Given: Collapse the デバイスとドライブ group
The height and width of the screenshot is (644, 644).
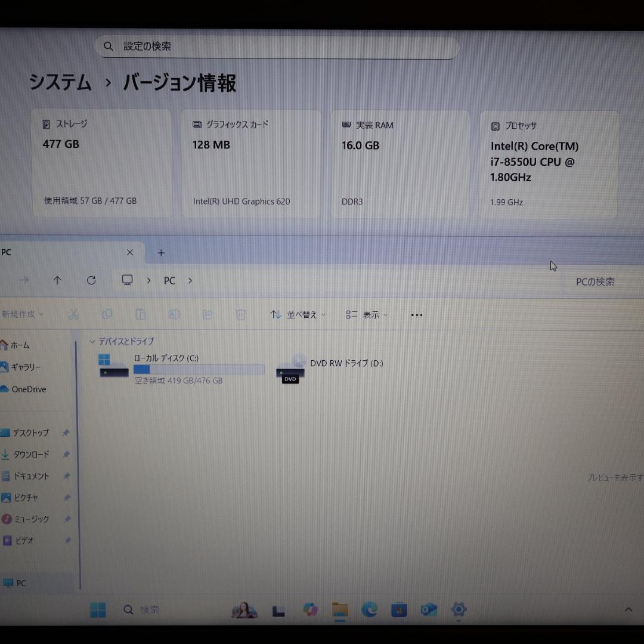Looking at the screenshot, I should pyautogui.click(x=92, y=341).
